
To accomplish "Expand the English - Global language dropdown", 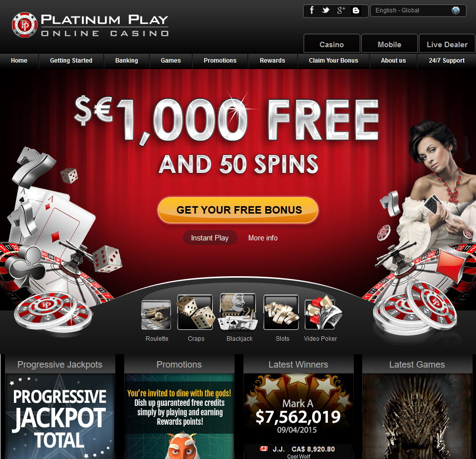I will click(418, 10).
